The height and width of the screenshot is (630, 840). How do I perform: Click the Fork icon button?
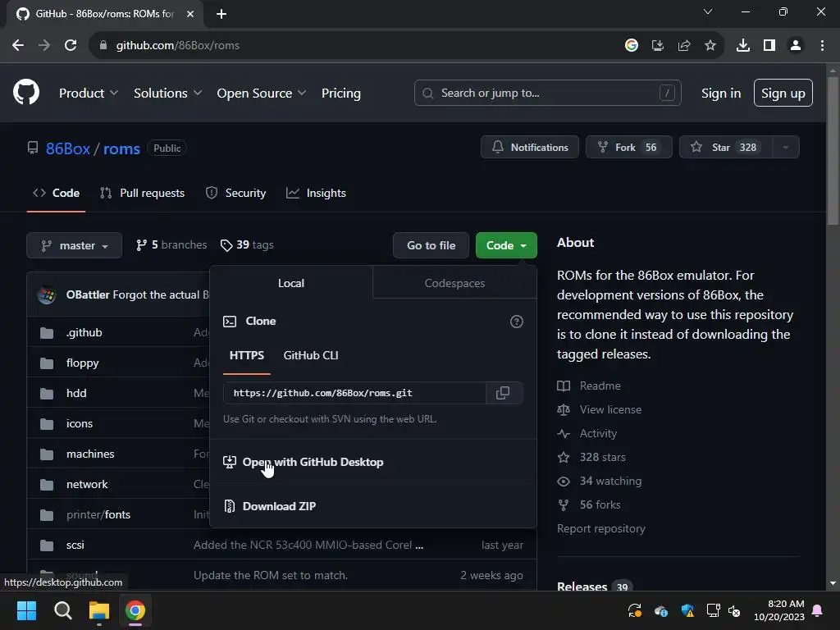(629, 148)
